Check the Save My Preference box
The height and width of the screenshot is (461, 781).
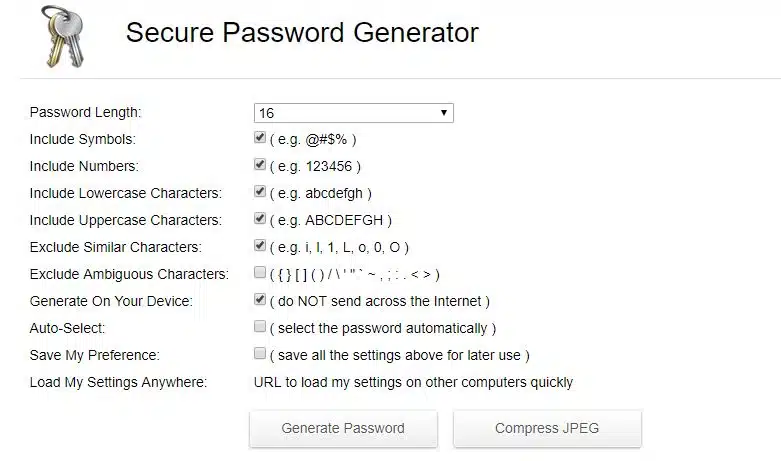(260, 354)
